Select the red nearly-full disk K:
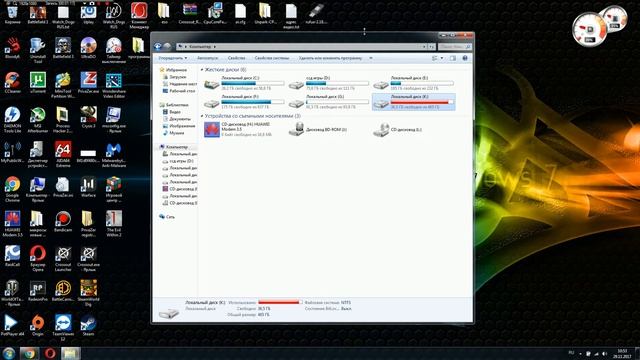This screenshot has height=360, width=640. coord(413,102)
